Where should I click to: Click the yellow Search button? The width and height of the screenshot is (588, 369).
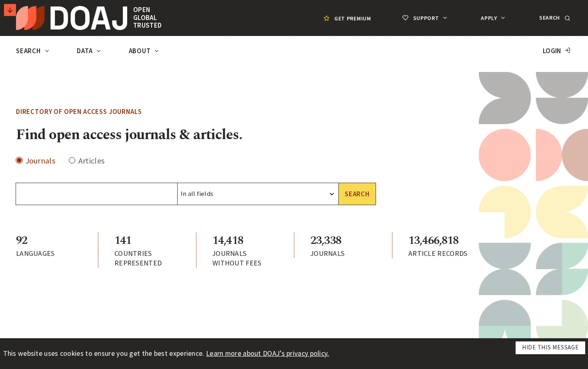point(357,194)
